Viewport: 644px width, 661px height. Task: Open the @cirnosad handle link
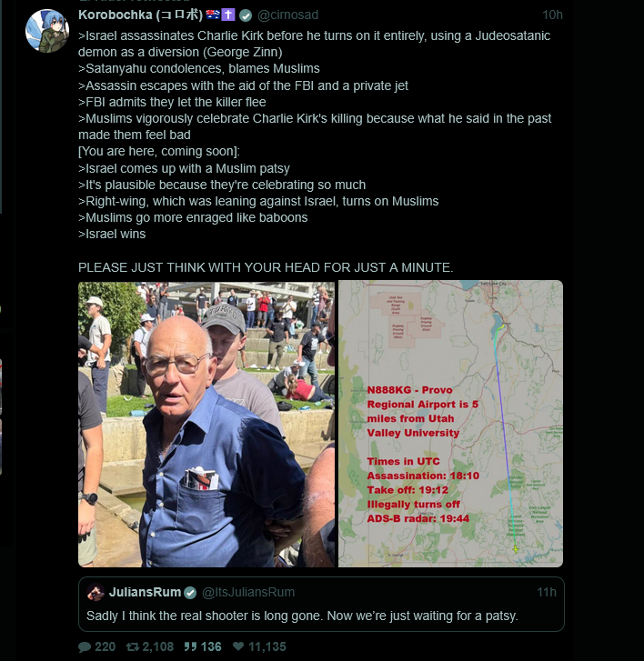point(287,15)
